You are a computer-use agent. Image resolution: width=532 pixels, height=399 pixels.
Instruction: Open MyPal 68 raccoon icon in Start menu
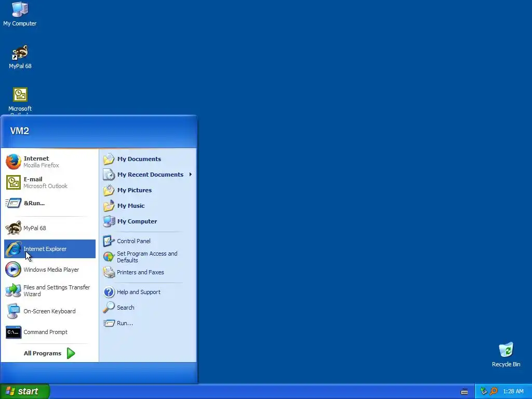pyautogui.click(x=14, y=228)
